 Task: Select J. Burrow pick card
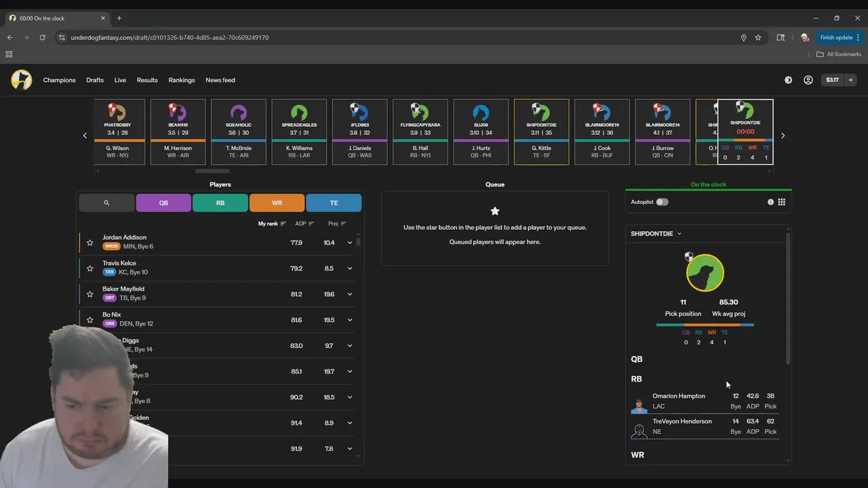pos(663,132)
